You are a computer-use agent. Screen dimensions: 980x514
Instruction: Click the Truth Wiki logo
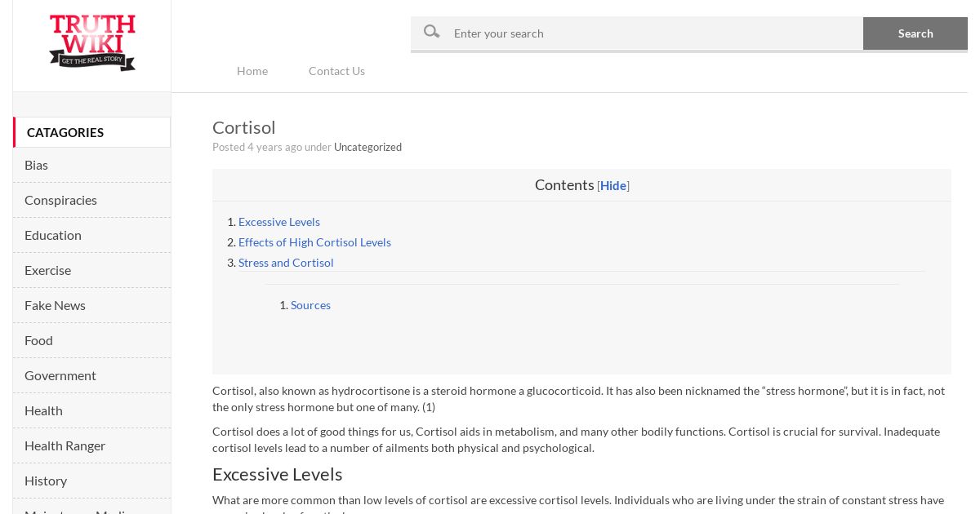point(92,42)
